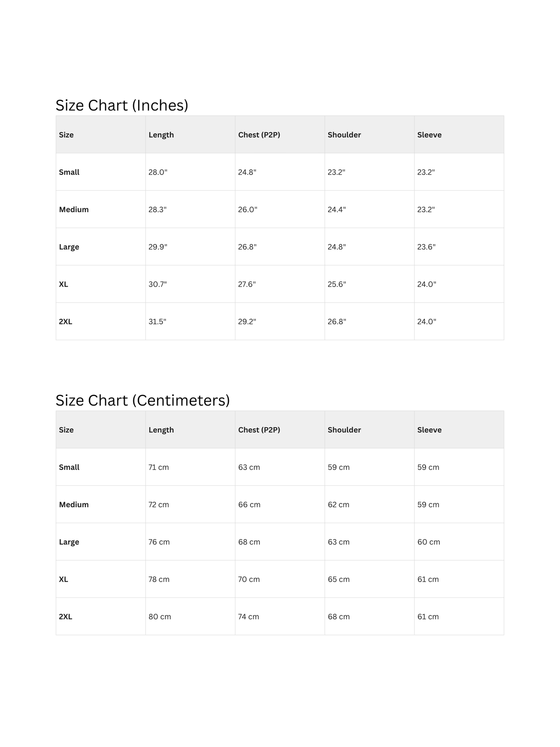Click the 66 cm chest cell for Medium
Screen dimensions: 560x747
[249, 505]
